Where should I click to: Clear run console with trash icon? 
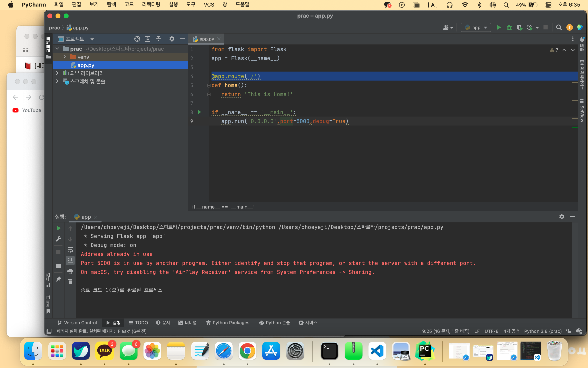pos(70,282)
